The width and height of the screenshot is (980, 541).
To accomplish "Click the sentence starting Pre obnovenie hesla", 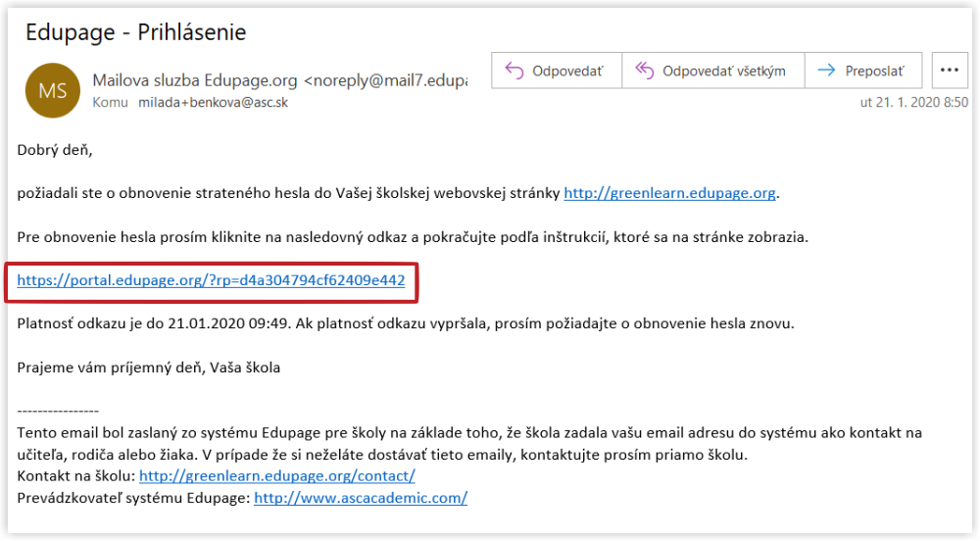I will click(413, 237).
